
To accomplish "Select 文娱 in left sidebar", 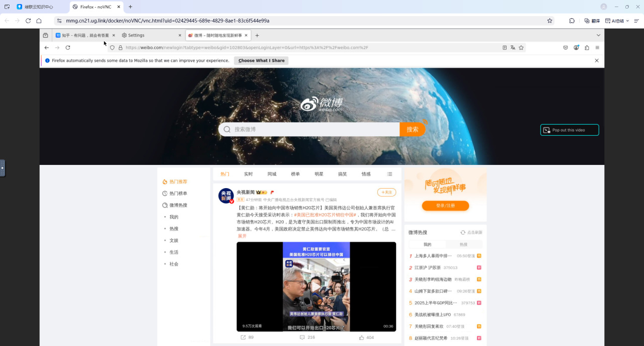I will pyautogui.click(x=174, y=240).
